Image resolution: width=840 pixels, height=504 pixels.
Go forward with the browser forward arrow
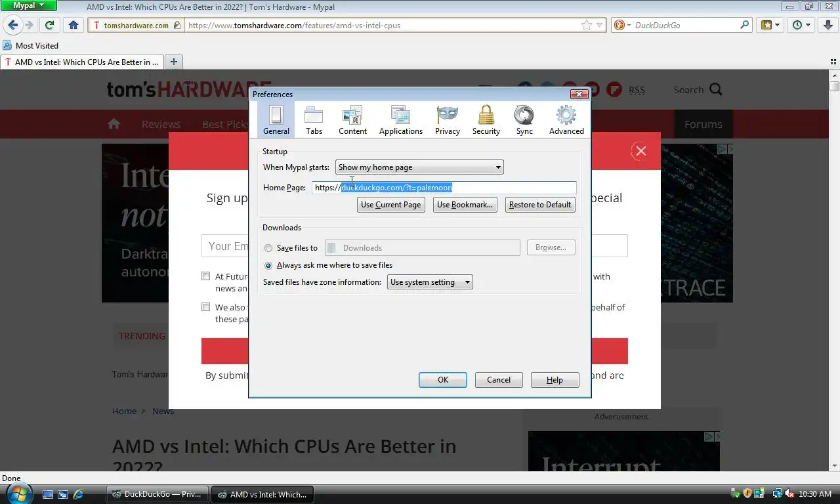click(29, 25)
